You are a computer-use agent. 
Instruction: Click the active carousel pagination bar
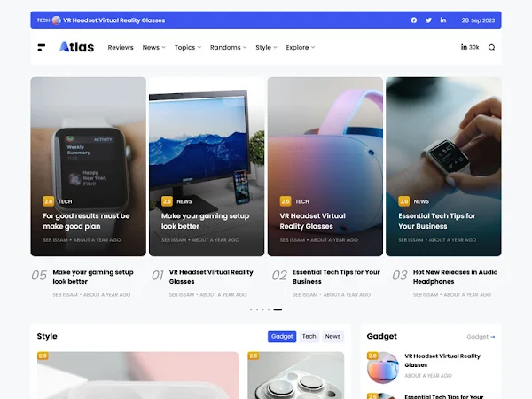tap(278, 309)
